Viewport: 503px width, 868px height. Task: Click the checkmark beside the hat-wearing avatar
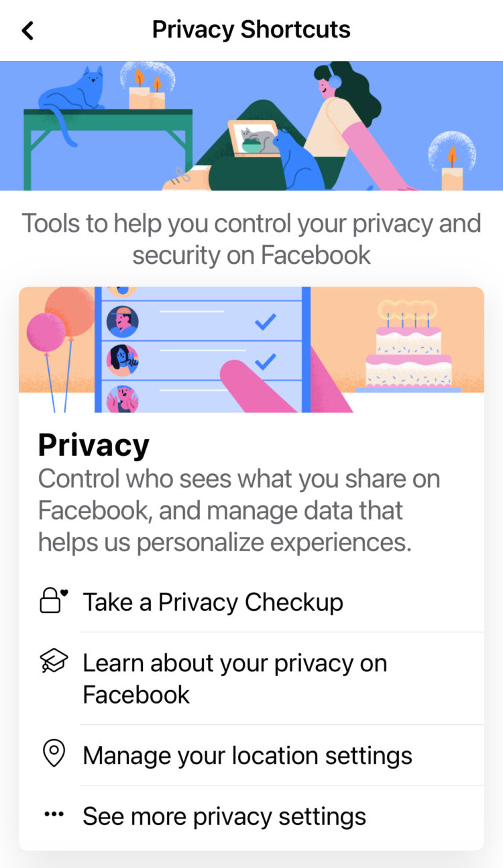[266, 323]
